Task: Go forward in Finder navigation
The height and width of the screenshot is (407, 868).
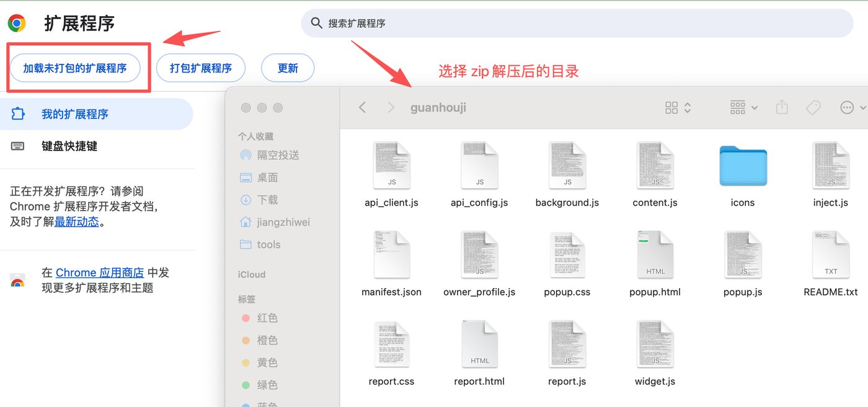Action: coord(391,107)
